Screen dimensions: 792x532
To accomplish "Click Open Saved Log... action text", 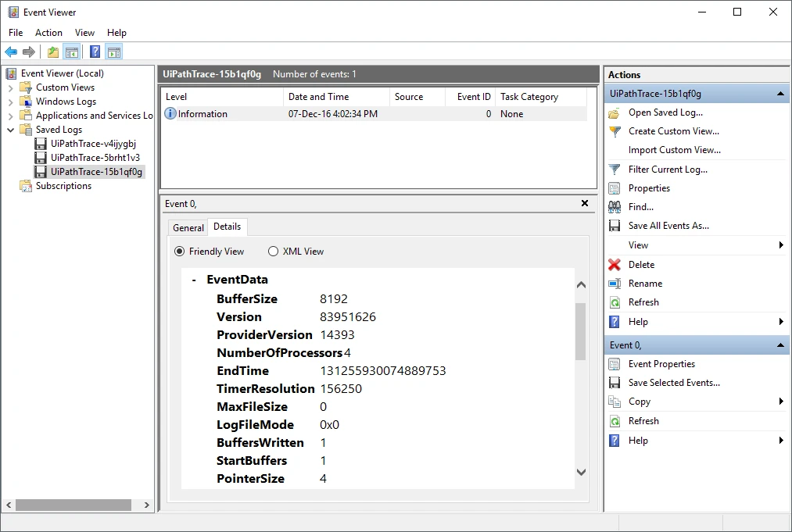I will point(665,112).
